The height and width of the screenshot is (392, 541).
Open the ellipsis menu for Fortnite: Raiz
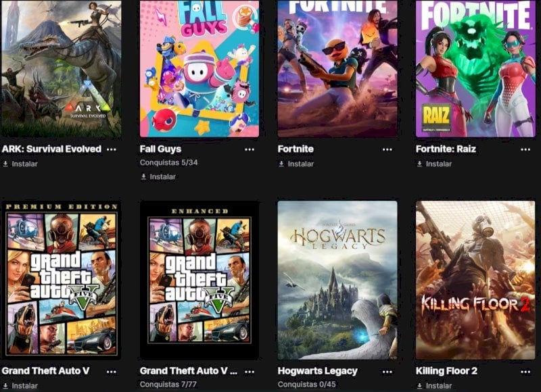tap(525, 149)
